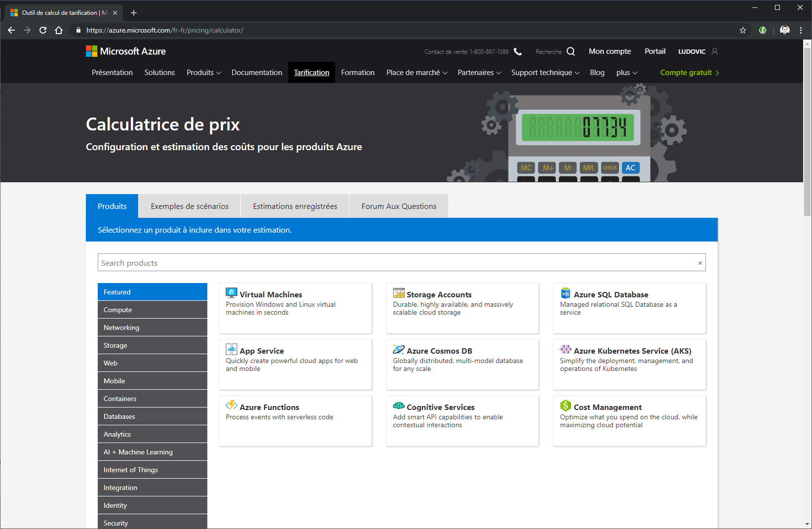
Task: Click the Microsoft Azure logo
Action: tap(126, 51)
